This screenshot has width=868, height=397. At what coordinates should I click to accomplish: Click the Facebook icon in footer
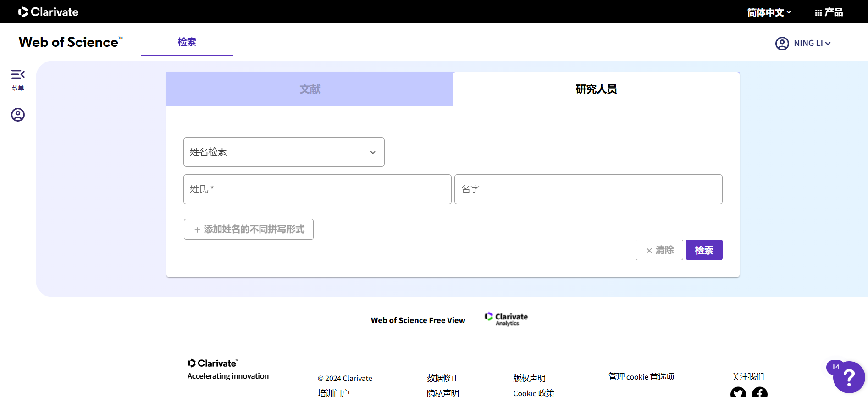tap(760, 392)
